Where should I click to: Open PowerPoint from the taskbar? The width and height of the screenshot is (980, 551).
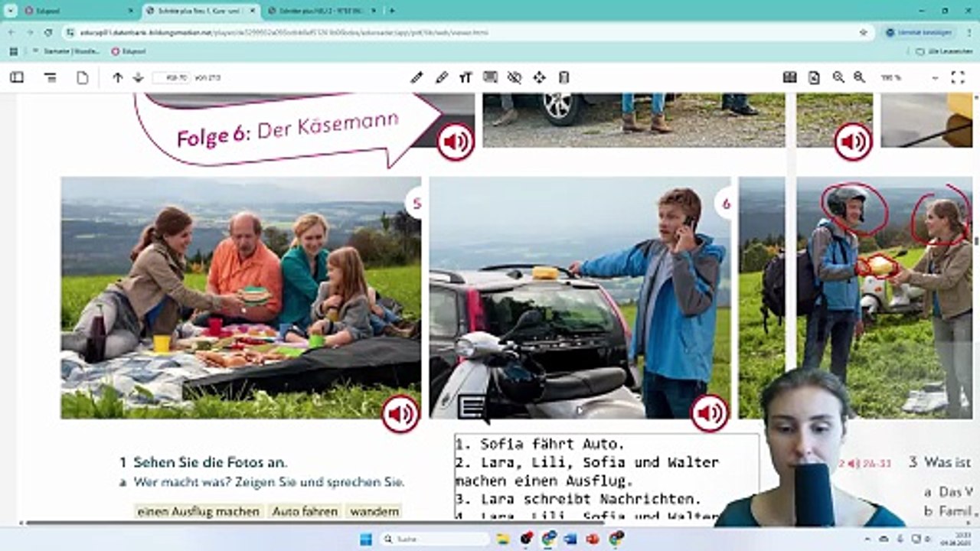pyautogui.click(x=593, y=539)
